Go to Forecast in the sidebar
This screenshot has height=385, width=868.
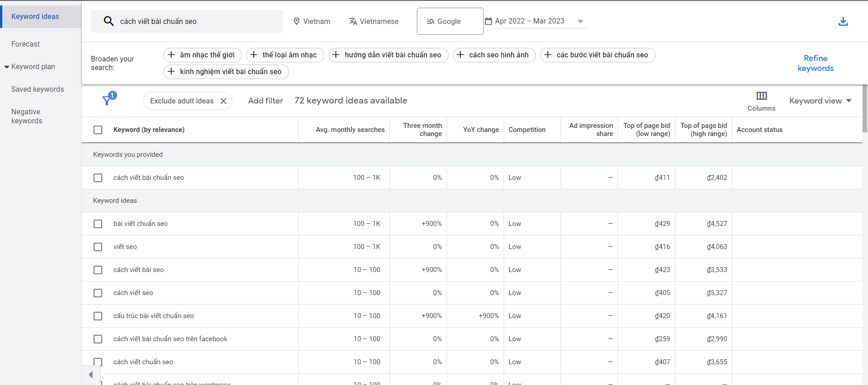26,44
